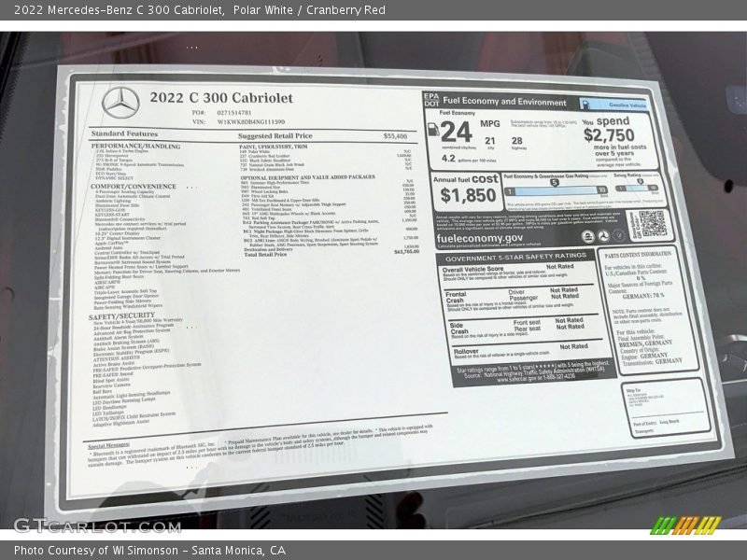Open the fueleconomy.gov link
This screenshot has width=747, height=560.
(479, 238)
